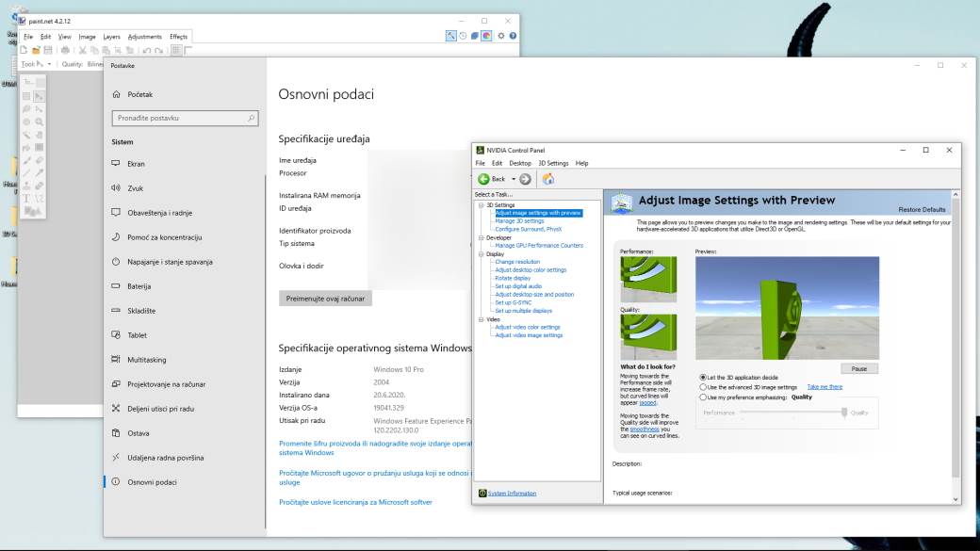Toggle the Colors window icon in paint.net
980x551 pixels.
pyautogui.click(x=486, y=35)
